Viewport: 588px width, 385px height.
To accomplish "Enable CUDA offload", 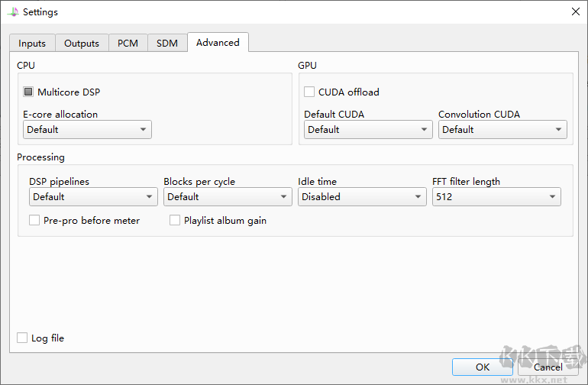I will tap(309, 92).
